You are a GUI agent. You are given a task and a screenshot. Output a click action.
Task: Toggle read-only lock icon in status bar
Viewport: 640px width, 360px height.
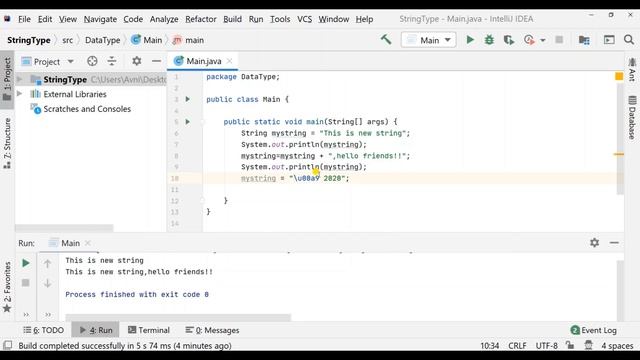pos(570,345)
